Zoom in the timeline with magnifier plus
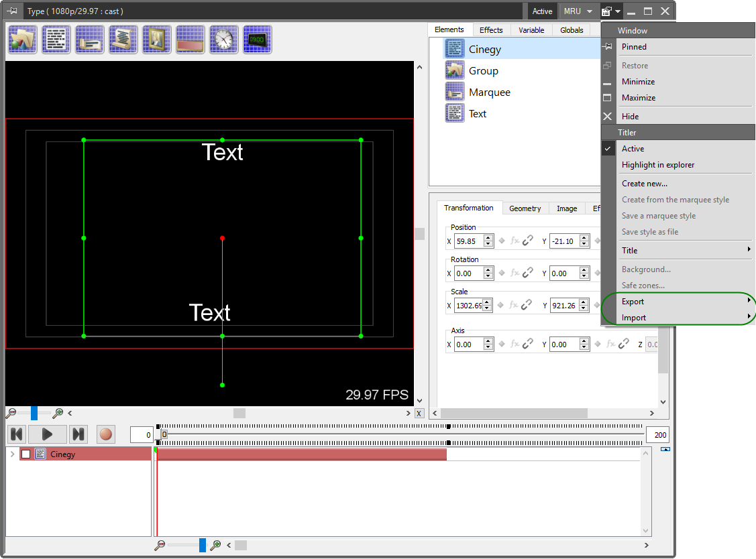Viewport: 756px width, 559px height. [216, 545]
